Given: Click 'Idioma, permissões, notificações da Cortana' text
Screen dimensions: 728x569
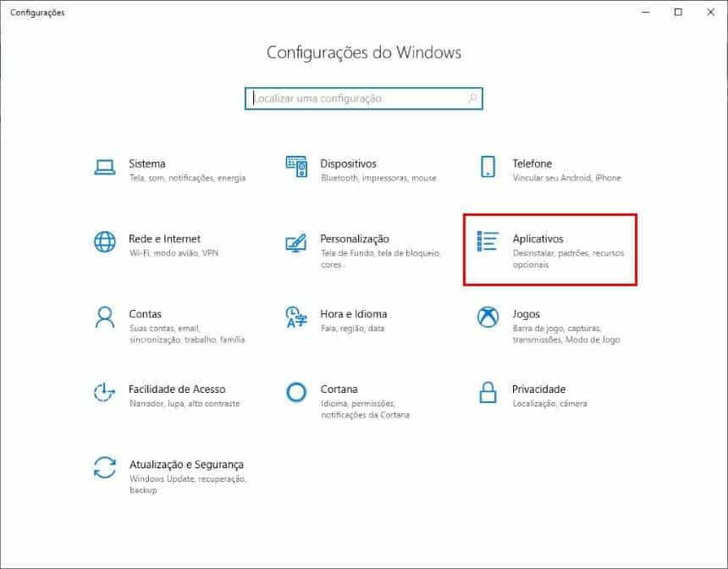Looking at the screenshot, I should click(366, 409).
